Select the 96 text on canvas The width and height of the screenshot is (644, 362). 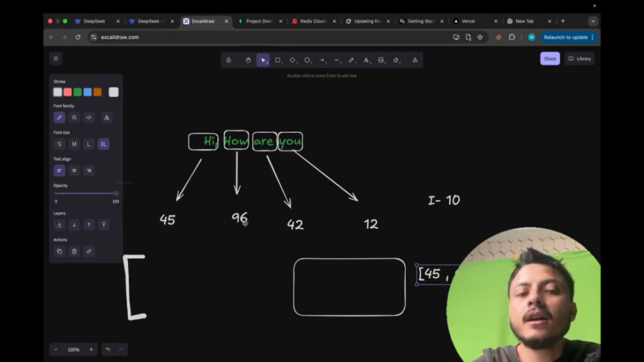[240, 218]
